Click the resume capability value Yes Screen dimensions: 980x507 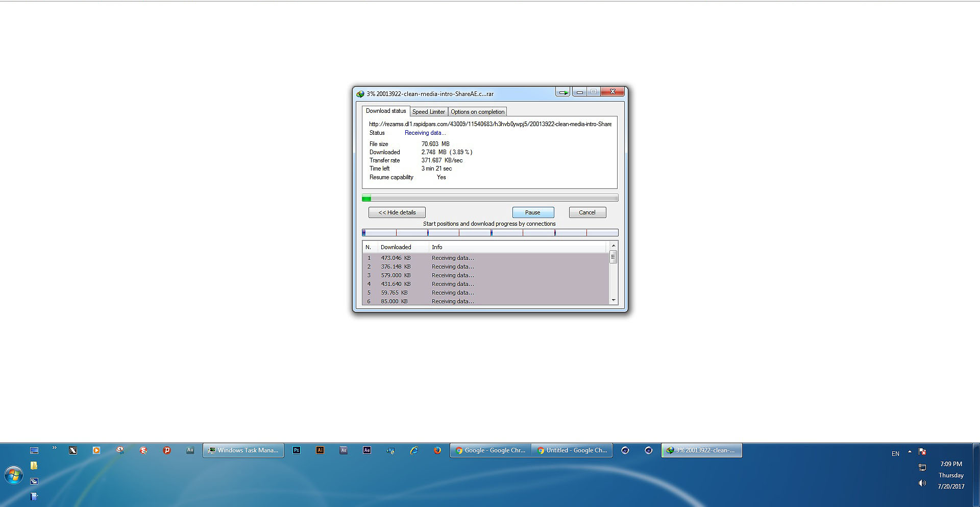click(442, 177)
